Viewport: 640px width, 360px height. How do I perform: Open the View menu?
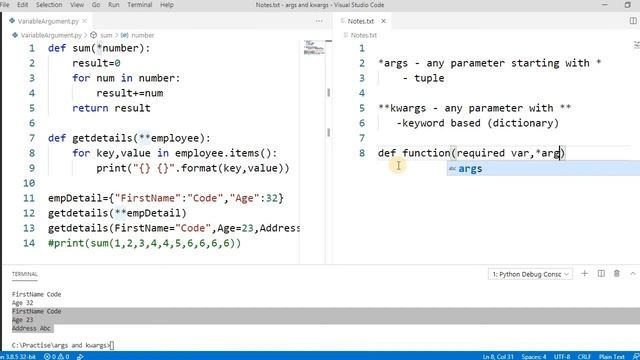point(77,5)
